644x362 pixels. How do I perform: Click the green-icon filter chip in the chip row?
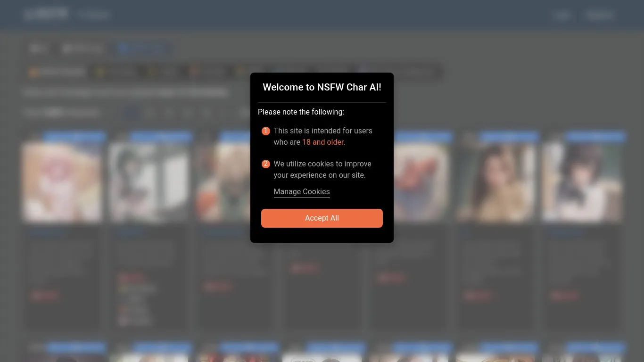point(164,72)
